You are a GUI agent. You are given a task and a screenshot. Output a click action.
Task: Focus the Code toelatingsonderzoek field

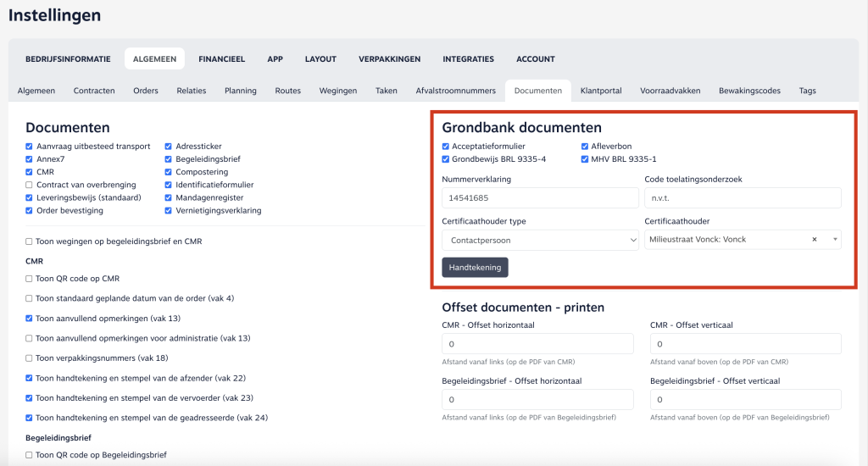click(x=743, y=198)
